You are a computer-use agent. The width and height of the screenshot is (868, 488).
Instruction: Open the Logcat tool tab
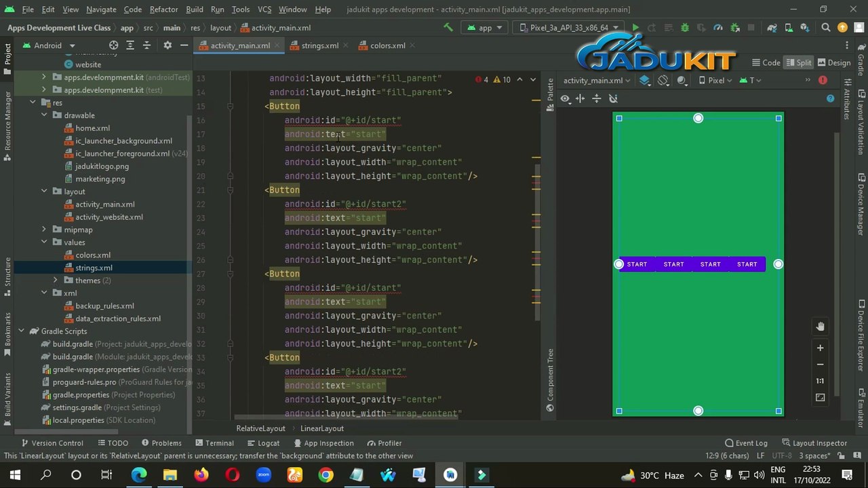point(262,443)
